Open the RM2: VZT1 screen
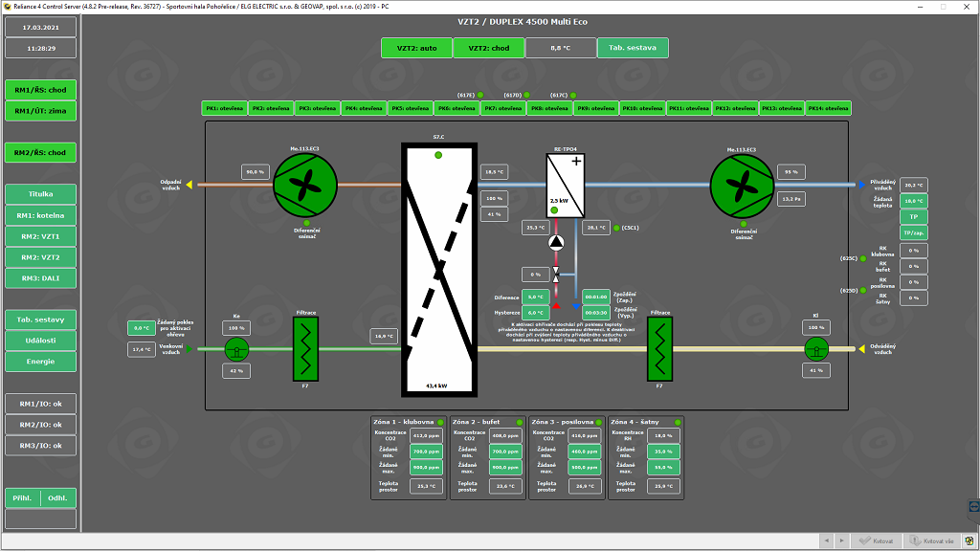The height and width of the screenshot is (551, 980). coord(40,236)
